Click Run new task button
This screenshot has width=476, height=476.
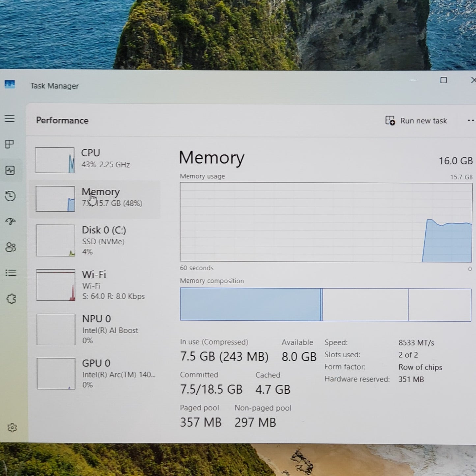pyautogui.click(x=416, y=121)
